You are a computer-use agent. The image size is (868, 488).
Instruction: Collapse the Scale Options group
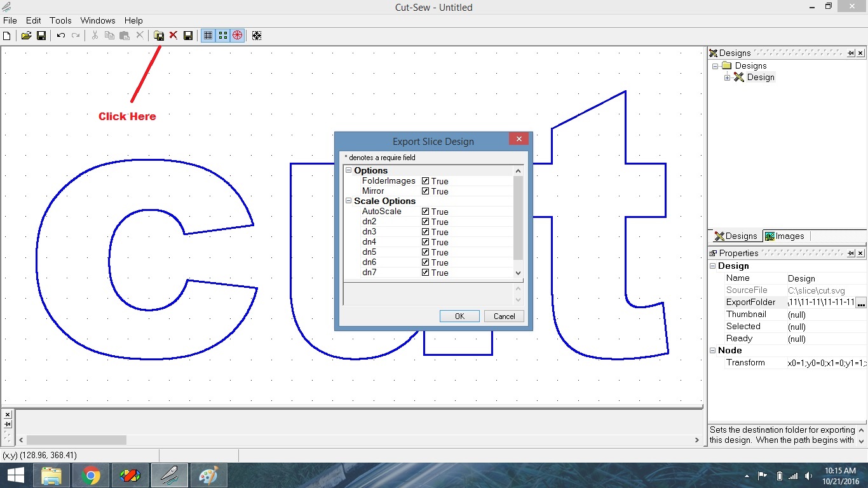click(348, 201)
